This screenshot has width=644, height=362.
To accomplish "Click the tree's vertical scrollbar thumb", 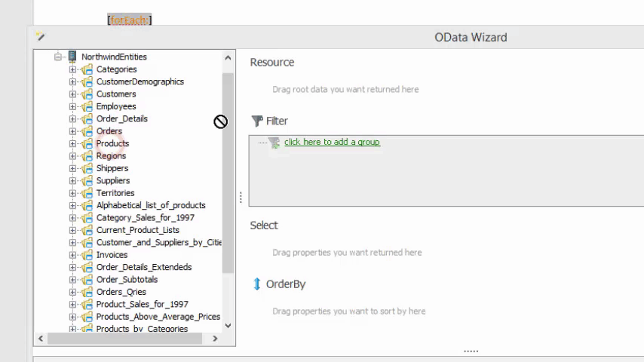I will (228, 173).
